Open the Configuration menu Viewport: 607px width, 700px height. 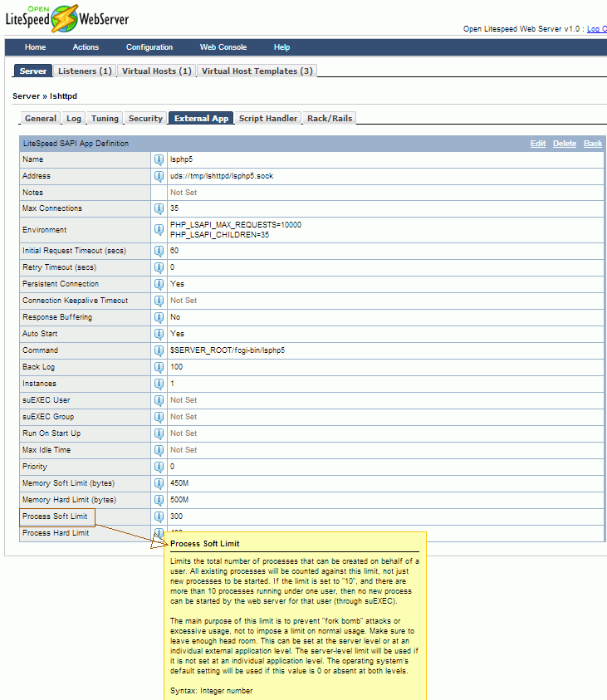pos(149,47)
